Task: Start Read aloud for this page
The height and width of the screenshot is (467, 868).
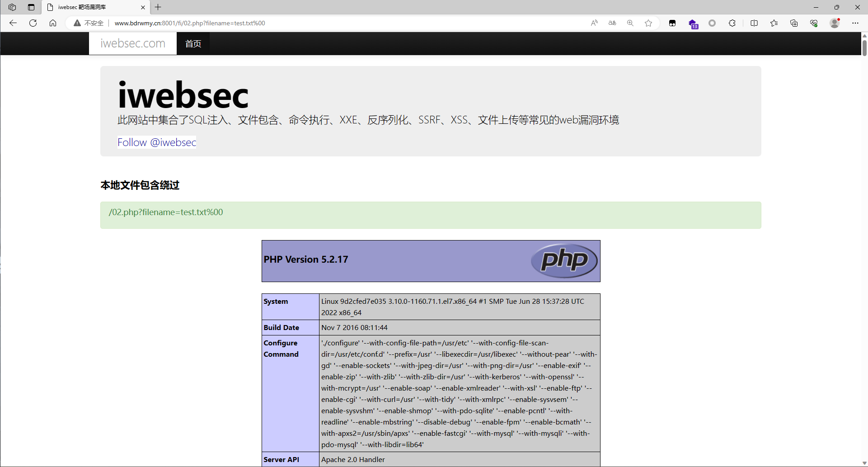Action: tap(594, 23)
